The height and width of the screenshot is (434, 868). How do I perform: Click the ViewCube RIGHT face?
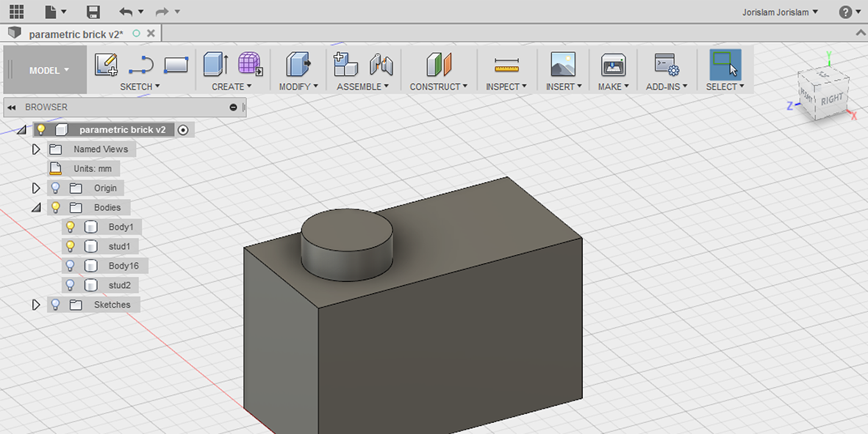coord(831,100)
